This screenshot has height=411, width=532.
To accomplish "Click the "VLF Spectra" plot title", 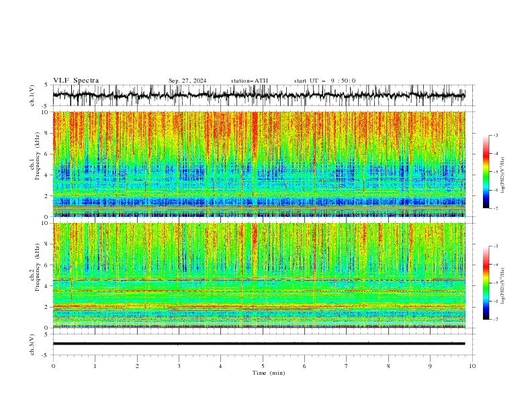I will 76,81.
